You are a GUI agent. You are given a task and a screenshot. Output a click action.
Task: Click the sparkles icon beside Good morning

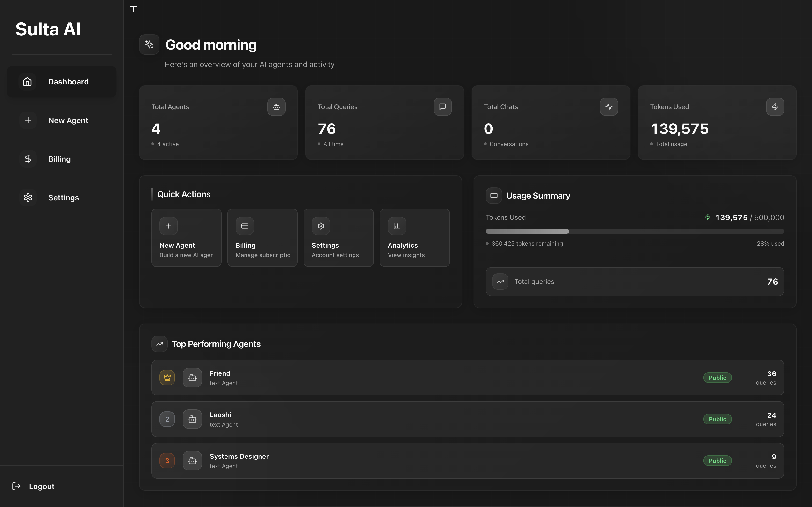pos(149,44)
